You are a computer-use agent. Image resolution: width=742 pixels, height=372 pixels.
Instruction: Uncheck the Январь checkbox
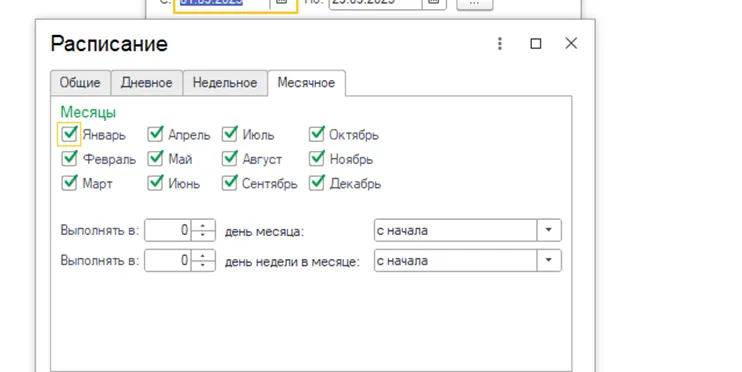click(69, 134)
